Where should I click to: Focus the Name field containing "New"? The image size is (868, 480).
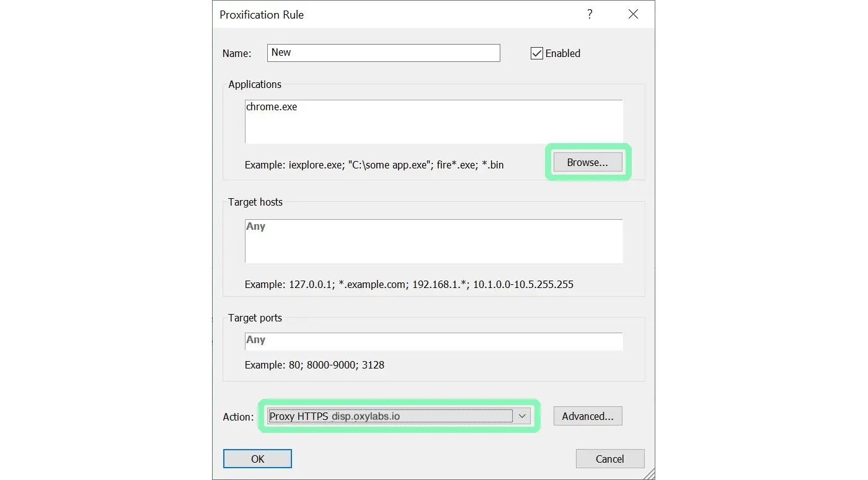point(383,53)
